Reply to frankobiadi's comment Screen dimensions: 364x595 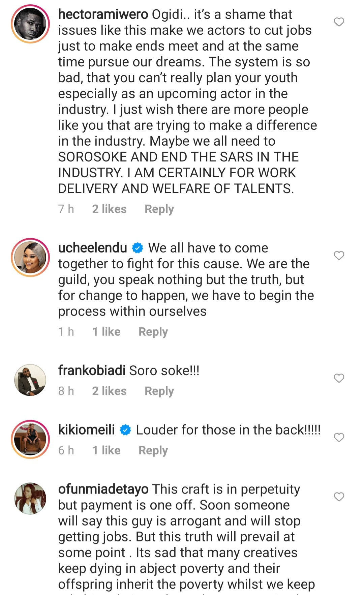pyautogui.click(x=159, y=391)
